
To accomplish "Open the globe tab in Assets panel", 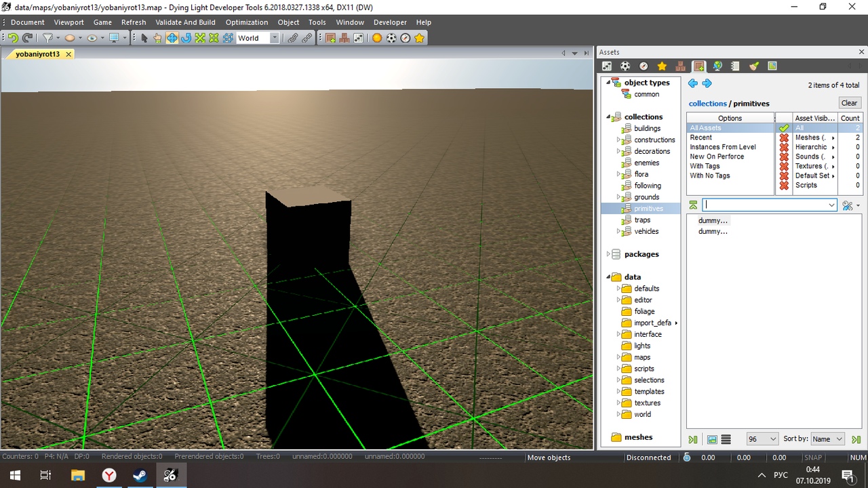I will tap(717, 66).
